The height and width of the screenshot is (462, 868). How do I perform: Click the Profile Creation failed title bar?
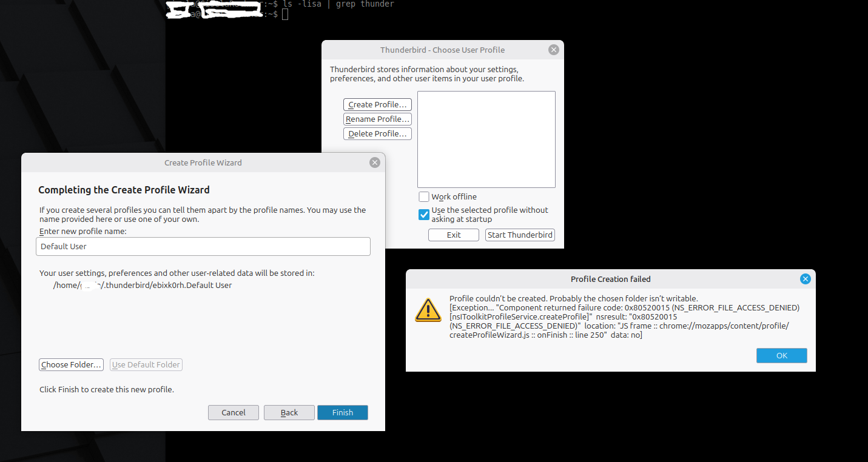[x=610, y=279]
